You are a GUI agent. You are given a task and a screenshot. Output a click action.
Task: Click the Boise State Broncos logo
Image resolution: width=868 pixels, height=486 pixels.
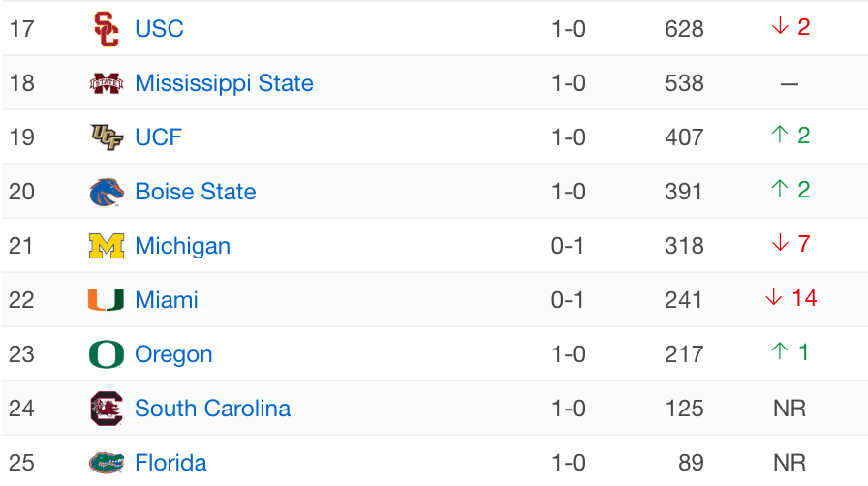point(107,192)
